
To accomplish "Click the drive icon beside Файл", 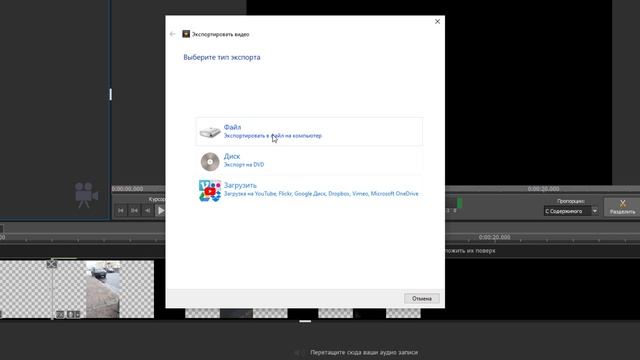I will coord(210,132).
